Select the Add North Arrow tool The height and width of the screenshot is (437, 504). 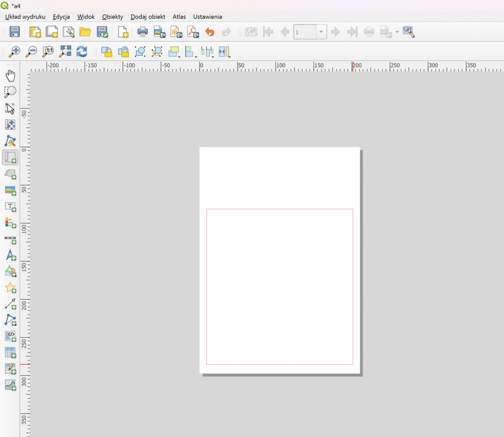point(10,255)
